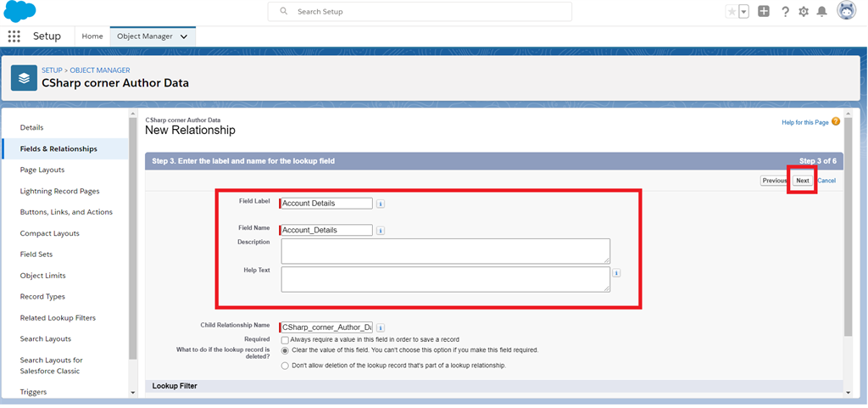Viewport: 868px width, 408px height.
Task: Click the Child Relationship Name field
Action: click(x=326, y=327)
